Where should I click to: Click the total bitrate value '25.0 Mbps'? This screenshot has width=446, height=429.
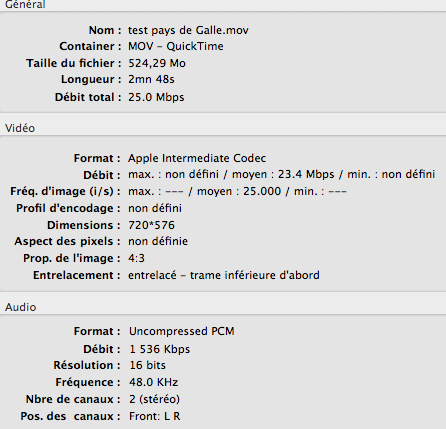click(x=156, y=97)
